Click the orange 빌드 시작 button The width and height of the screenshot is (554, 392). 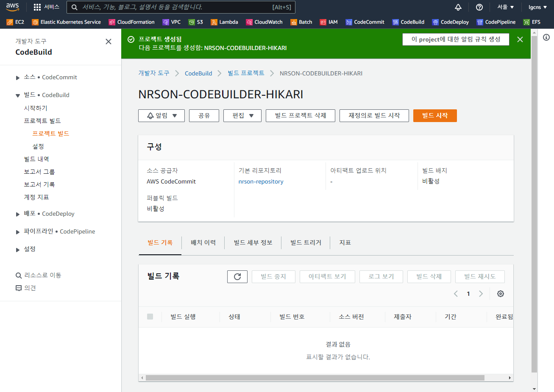click(x=435, y=116)
